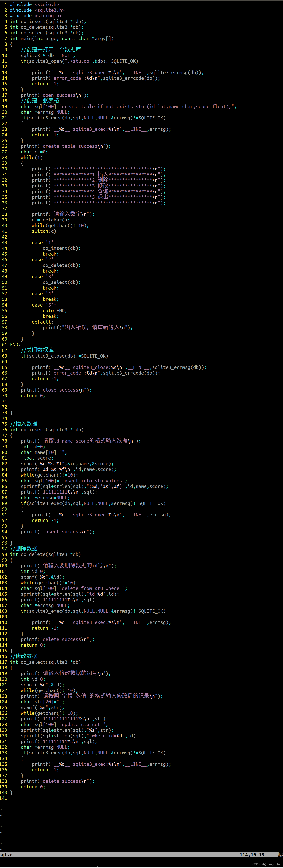The height and width of the screenshot is (868, 283).
Task: Click 'int do_select(sqlite3 *db)' definition line
Action: click(x=46, y=662)
